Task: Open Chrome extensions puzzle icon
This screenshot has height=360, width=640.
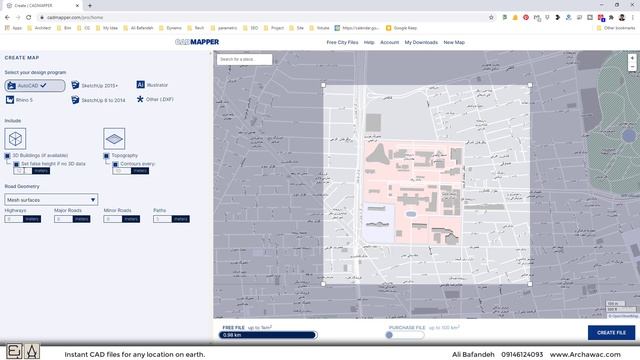Action: point(611,18)
